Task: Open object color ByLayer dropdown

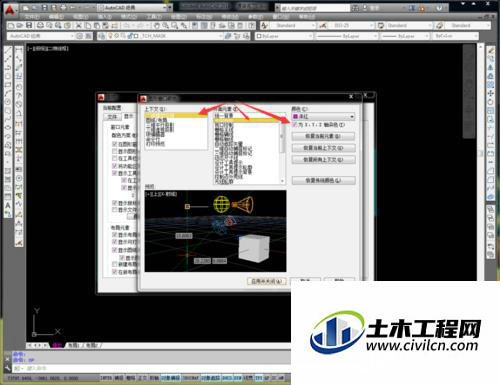Action: 284,36
